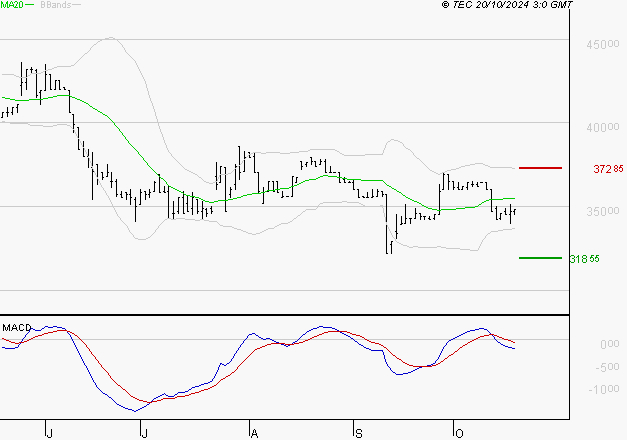This screenshot has height=440, width=627.
Task: Click the MACD 0.00 axis label
Action: point(610,344)
